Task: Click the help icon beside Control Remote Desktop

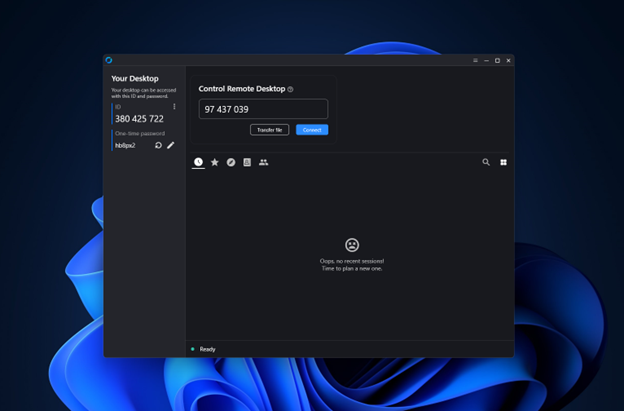Action: click(x=290, y=90)
